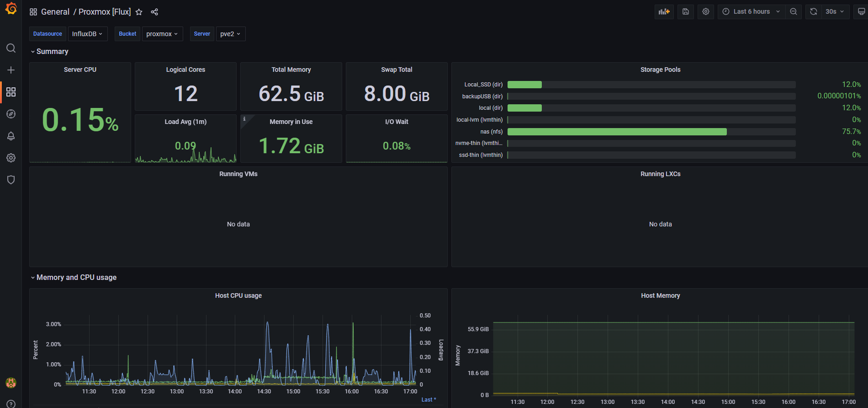This screenshot has width=868, height=408.
Task: Click the Grafana logo home icon
Action: [11, 9]
